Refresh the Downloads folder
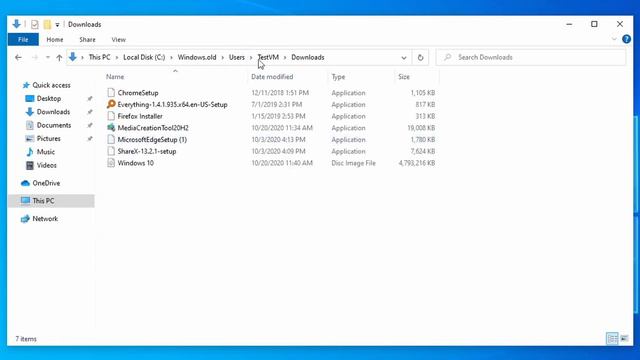 pyautogui.click(x=420, y=58)
